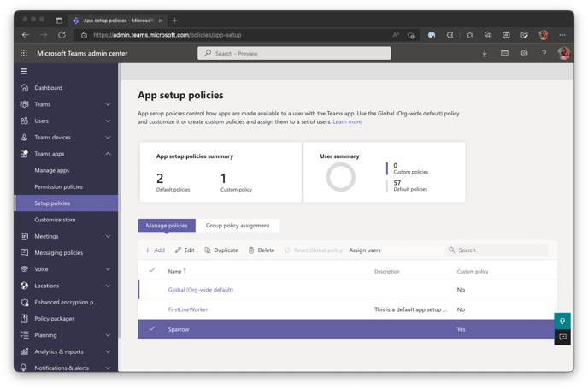Click the Notifications & alerts bell icon

pyautogui.click(x=24, y=368)
